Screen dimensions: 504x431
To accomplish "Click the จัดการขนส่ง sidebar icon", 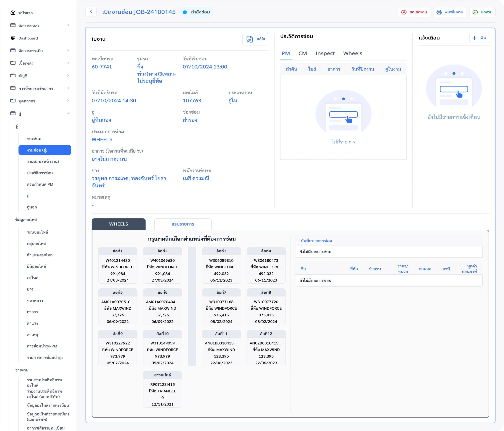I will [x=13, y=25].
